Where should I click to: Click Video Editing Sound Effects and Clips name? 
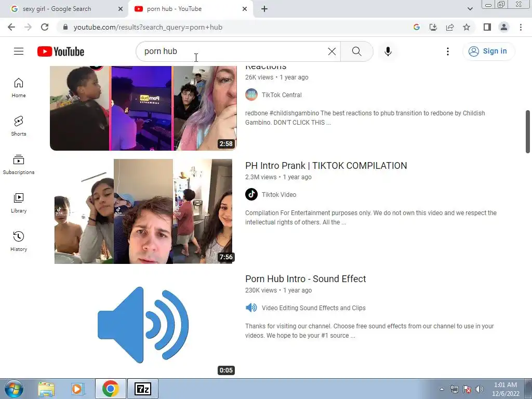coord(313,308)
